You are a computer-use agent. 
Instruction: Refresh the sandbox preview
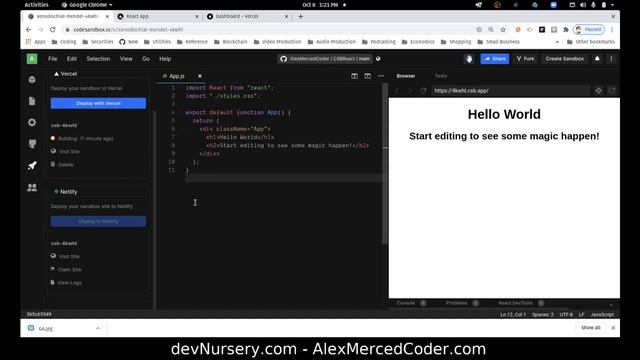pyautogui.click(x=423, y=91)
